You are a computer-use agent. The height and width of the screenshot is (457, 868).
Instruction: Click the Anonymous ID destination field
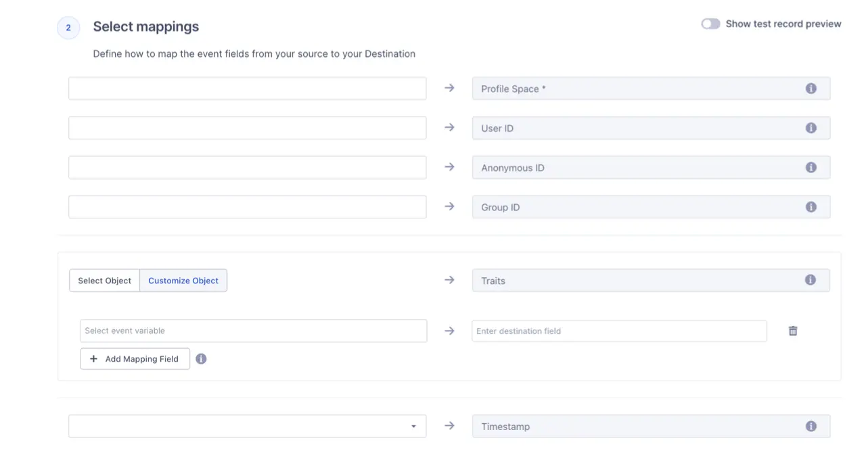point(651,168)
